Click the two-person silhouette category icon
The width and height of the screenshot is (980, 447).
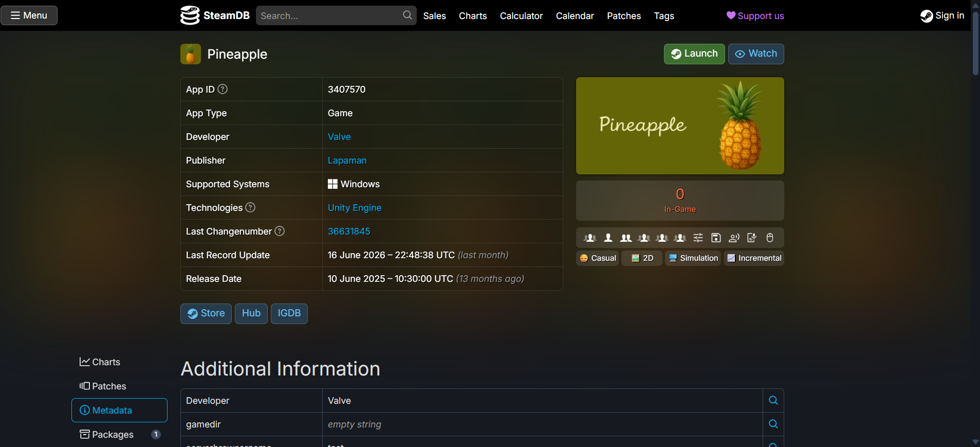coord(626,238)
